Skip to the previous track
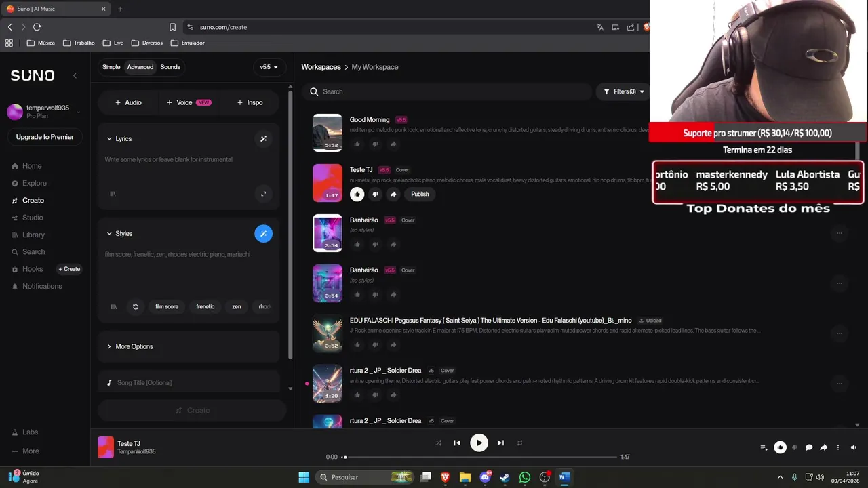 pos(457,443)
